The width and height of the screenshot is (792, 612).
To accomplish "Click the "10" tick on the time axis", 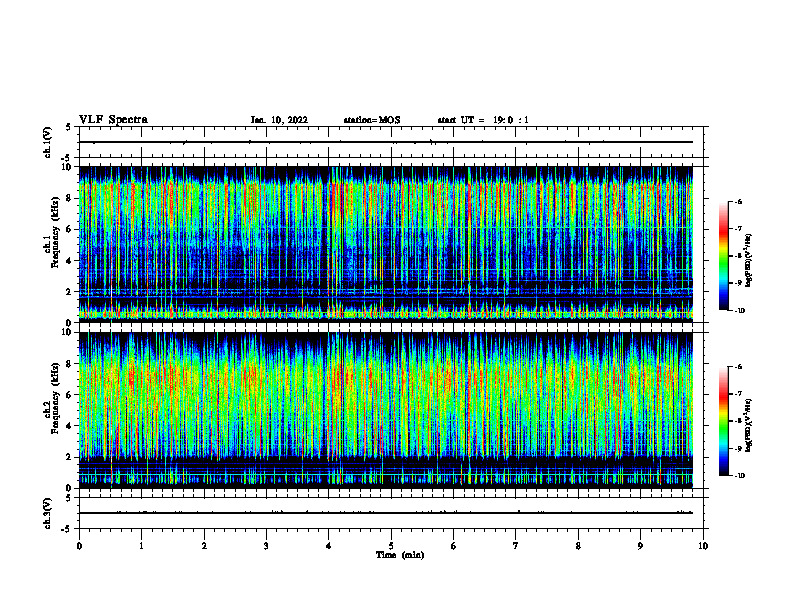I will [x=703, y=546].
